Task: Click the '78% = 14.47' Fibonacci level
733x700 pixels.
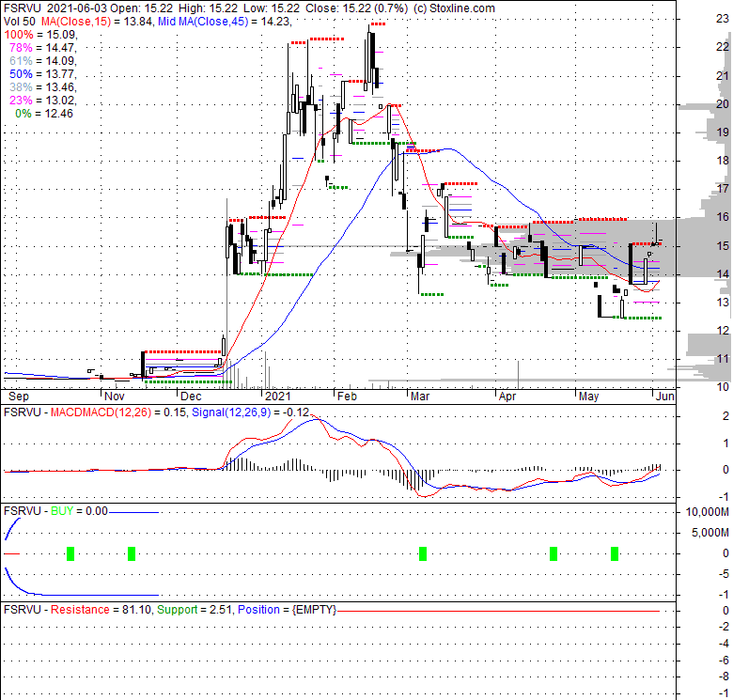Action: click(x=43, y=48)
